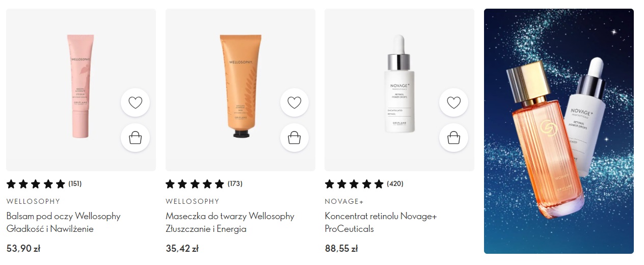
Task: Click the WELLOSOPHY brand label above Maseczka
Action: (x=193, y=201)
